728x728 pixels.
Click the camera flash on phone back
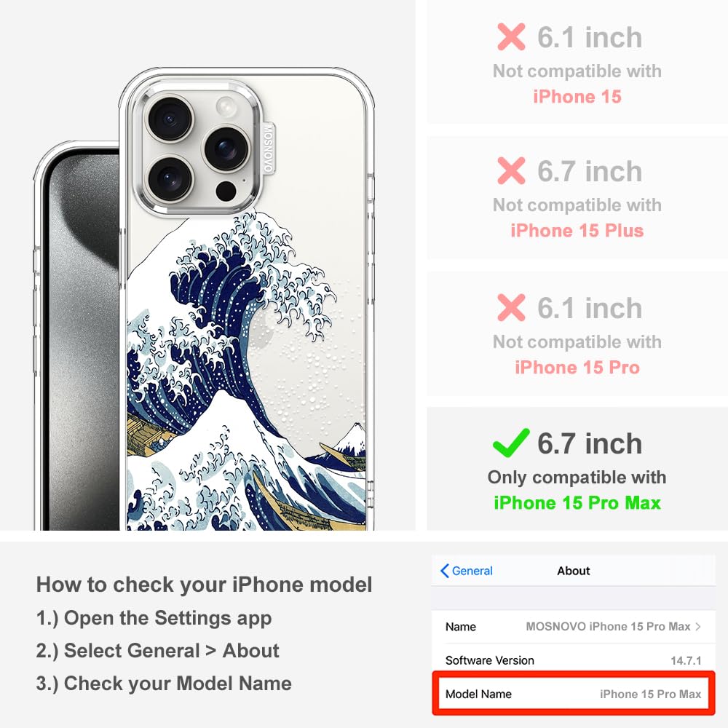[x=226, y=108]
